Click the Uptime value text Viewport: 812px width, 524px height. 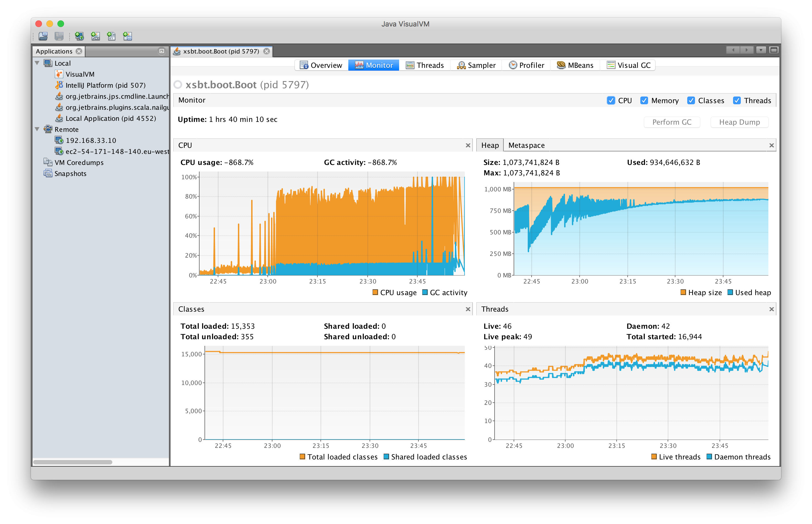243,119
